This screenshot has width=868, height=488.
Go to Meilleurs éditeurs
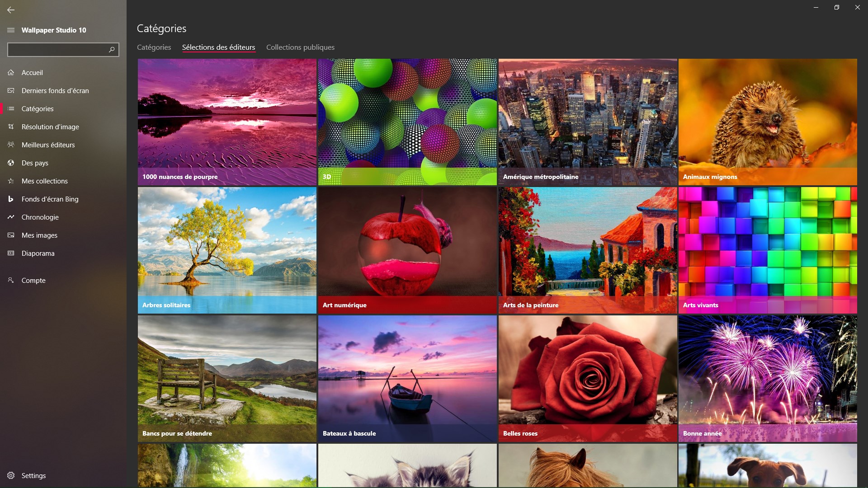point(48,145)
